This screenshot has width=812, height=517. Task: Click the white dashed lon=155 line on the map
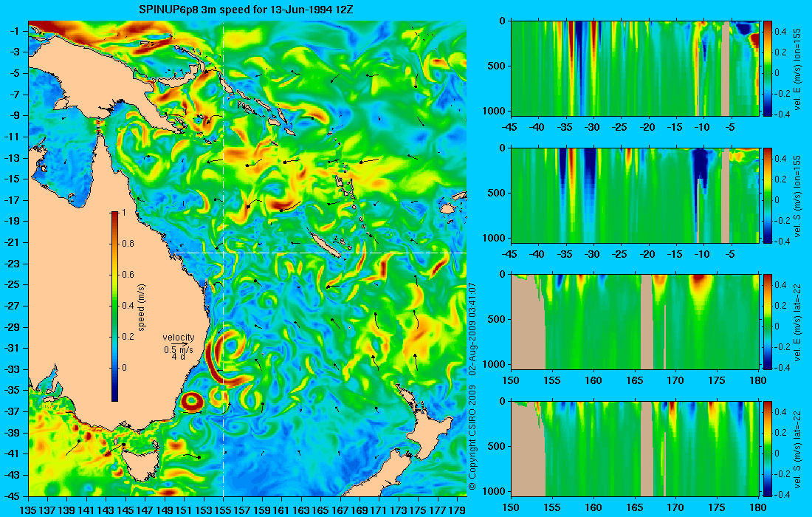(x=223, y=258)
